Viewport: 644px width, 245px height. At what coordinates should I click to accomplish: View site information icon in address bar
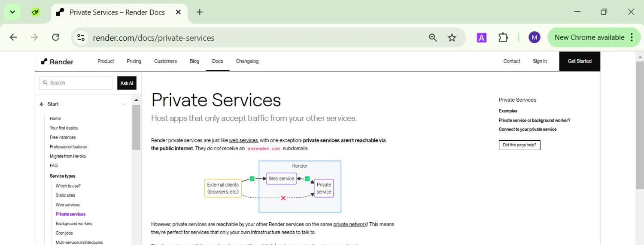(x=81, y=38)
